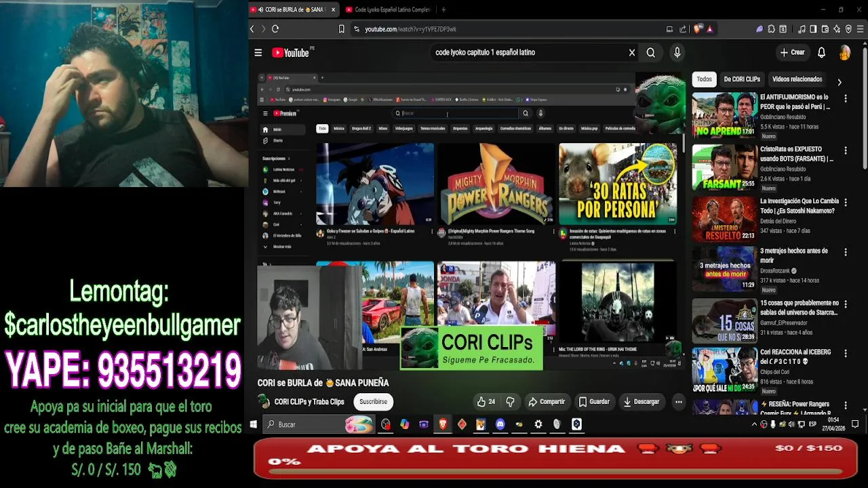The height and width of the screenshot is (488, 868).
Task: Show more filter chips with arrow
Action: tap(839, 82)
